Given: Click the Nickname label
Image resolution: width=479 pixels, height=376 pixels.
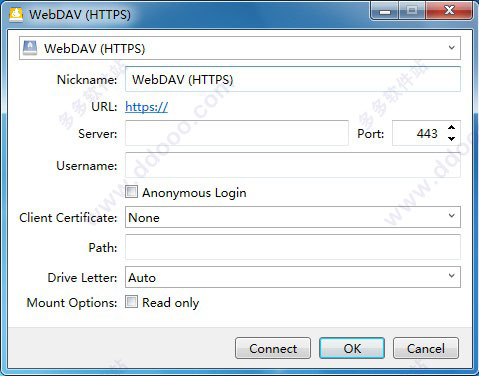Looking at the screenshot, I should click(x=87, y=80).
